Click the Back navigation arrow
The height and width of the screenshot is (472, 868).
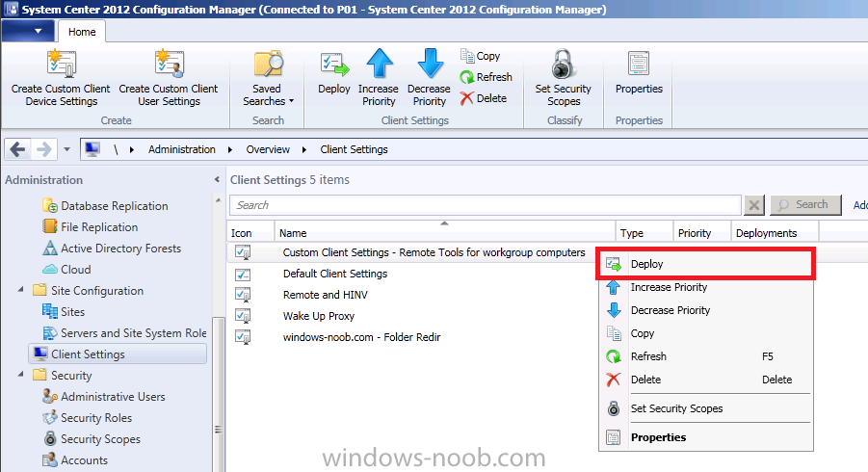[17, 149]
